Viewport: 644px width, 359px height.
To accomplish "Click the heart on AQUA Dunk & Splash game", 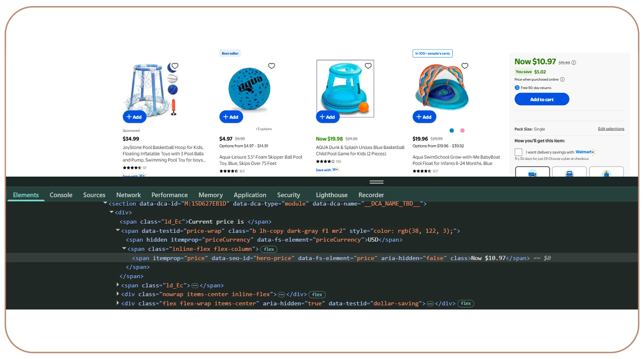I will point(368,66).
